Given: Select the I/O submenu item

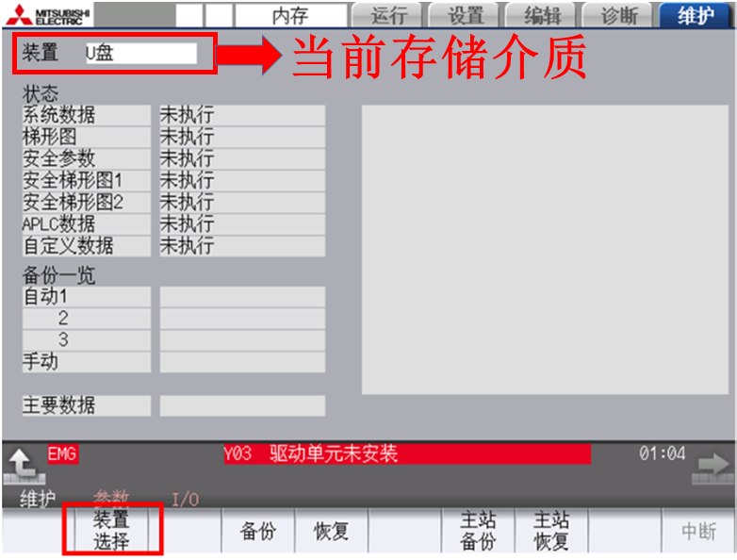Looking at the screenshot, I should click(185, 499).
